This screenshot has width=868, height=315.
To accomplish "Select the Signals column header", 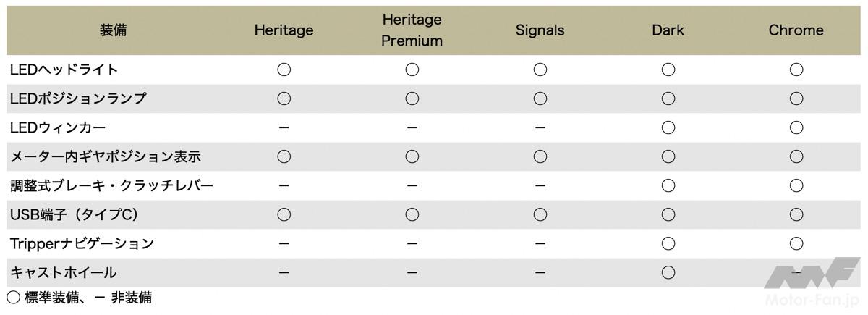I will (x=540, y=30).
